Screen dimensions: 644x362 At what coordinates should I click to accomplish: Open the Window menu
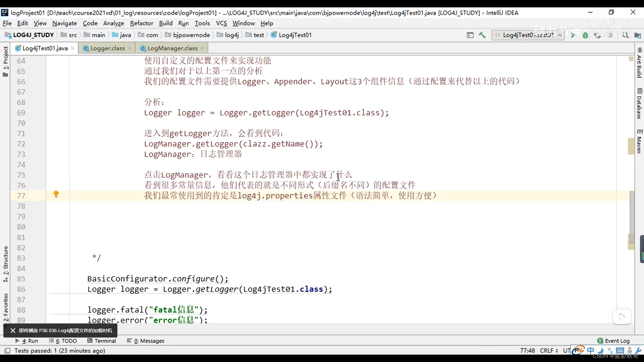coord(244,23)
